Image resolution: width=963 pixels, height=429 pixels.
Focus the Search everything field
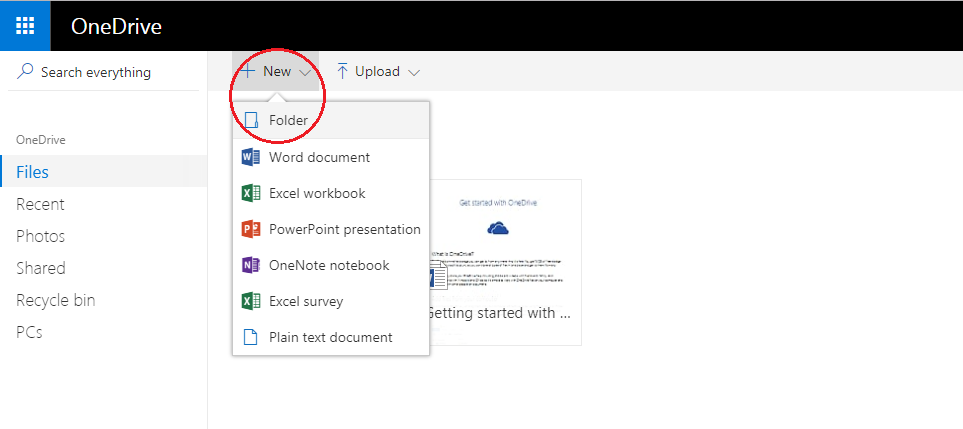point(103,72)
